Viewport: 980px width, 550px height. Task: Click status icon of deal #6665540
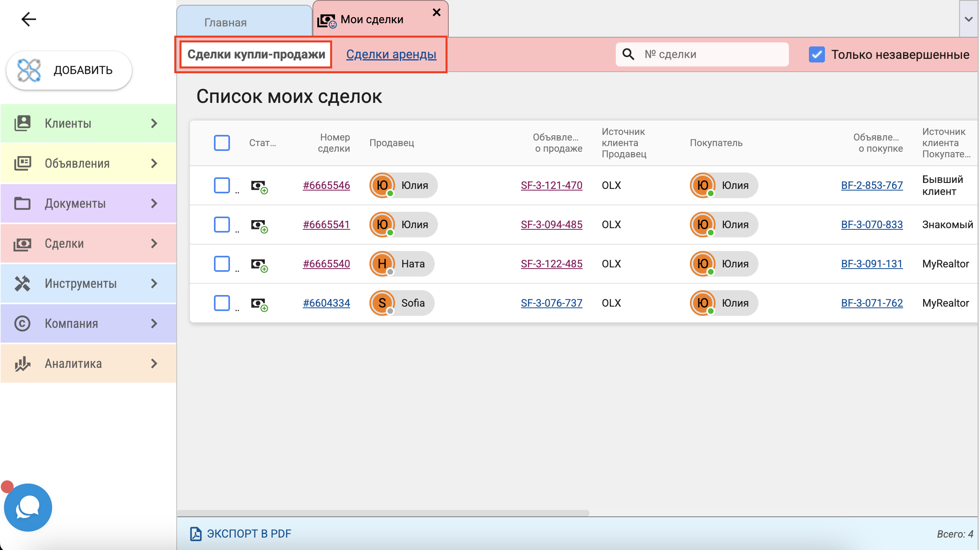(259, 265)
